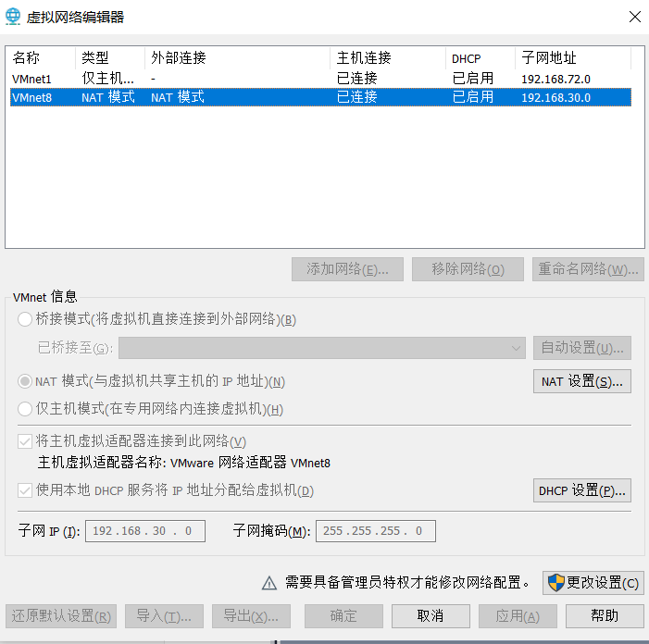Click the warning triangle icon near administrator notice
This screenshot has height=644, width=649.
(x=269, y=583)
